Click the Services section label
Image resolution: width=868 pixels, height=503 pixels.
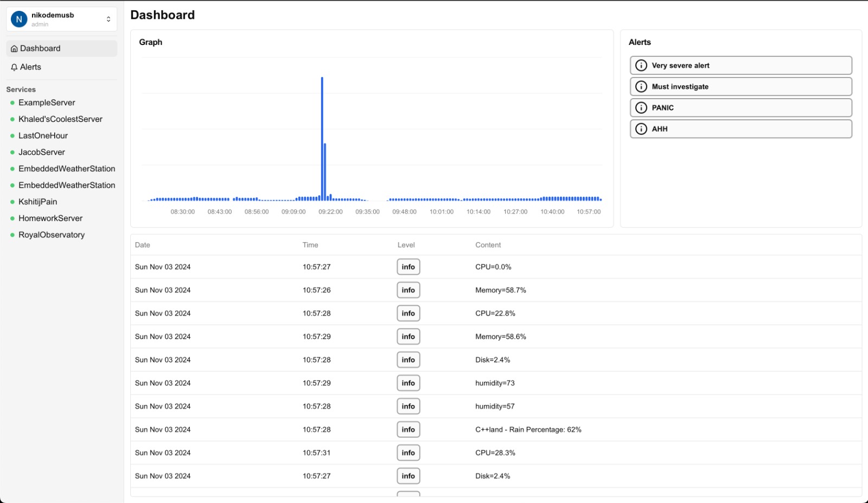(x=21, y=89)
